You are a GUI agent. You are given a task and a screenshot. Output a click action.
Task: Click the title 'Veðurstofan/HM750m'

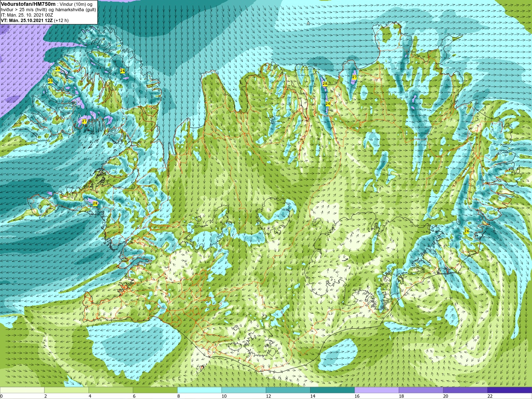(x=28, y=4)
